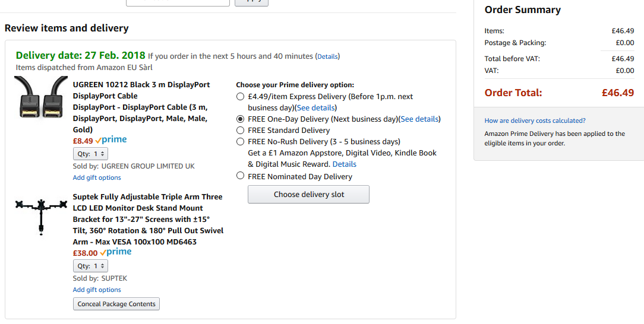Open the Suptek monitor stand thumbnail
Image resolution: width=644 pixels, height=324 pixels.
pyautogui.click(x=41, y=216)
